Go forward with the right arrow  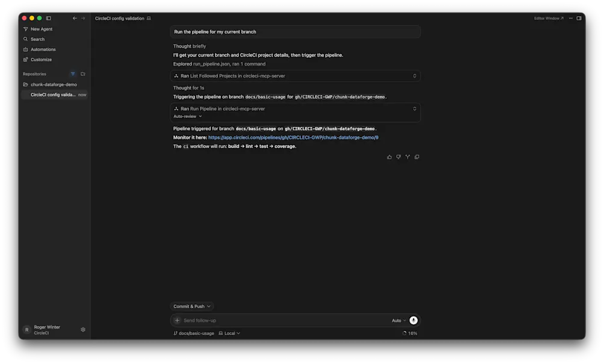(x=83, y=18)
